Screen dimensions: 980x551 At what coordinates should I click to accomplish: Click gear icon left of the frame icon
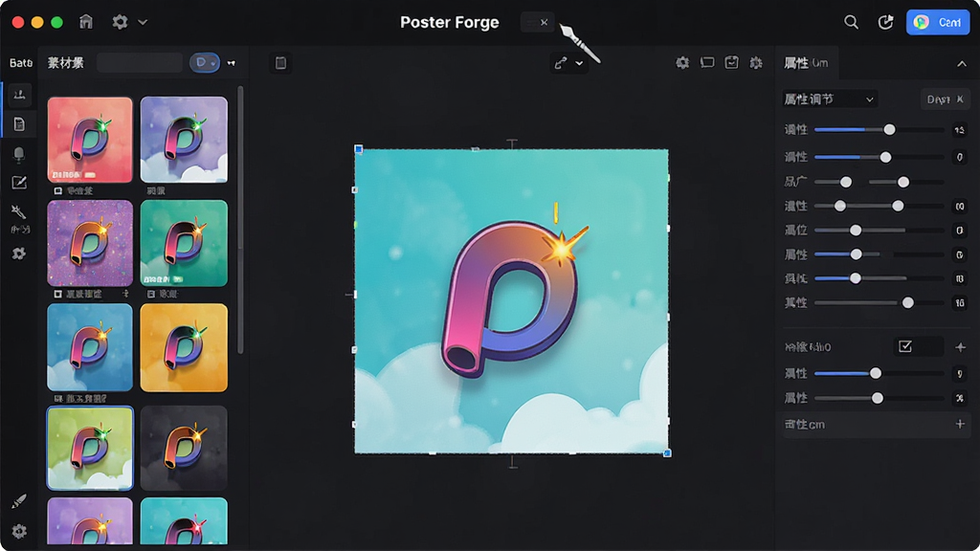(x=682, y=62)
